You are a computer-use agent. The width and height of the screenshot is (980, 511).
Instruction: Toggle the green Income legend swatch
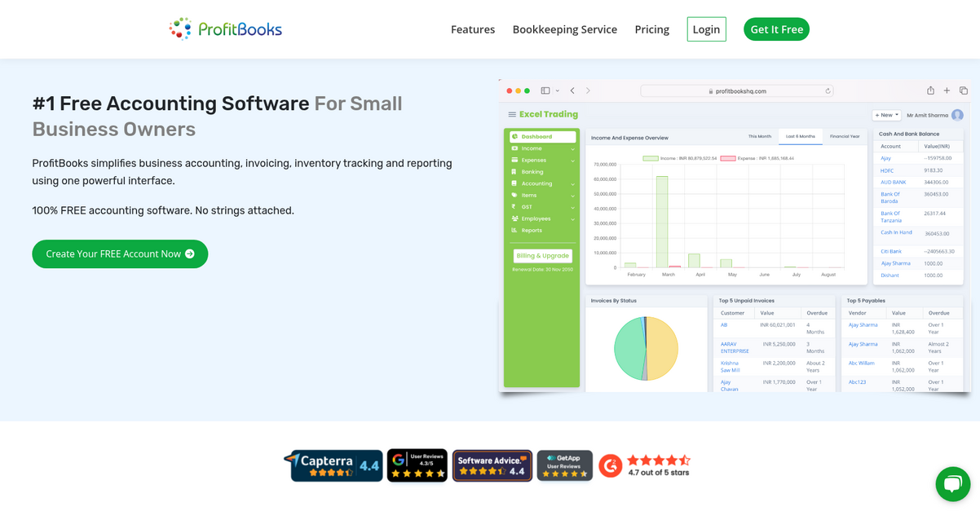(651, 158)
